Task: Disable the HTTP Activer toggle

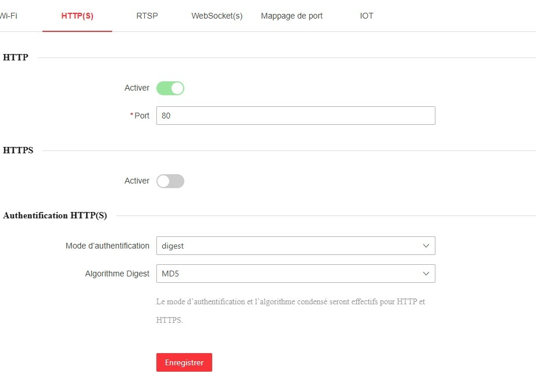Action: (x=170, y=88)
